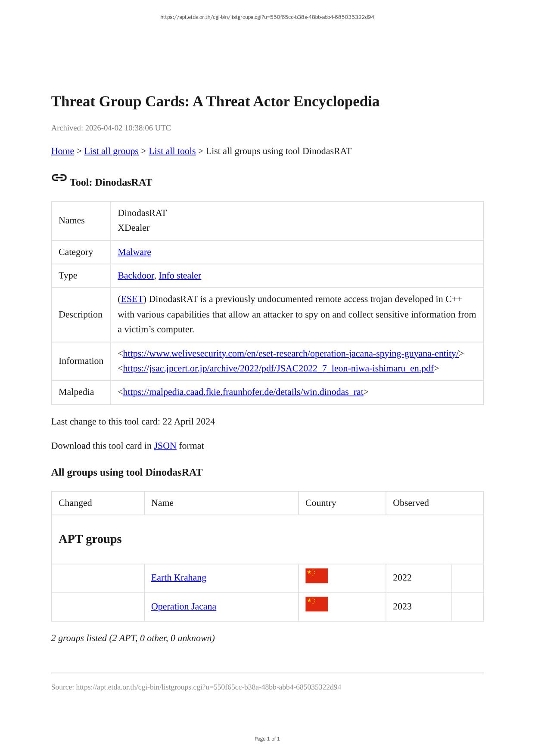Click the Name column header
This screenshot has height=756, width=535.
pyautogui.click(x=162, y=503)
